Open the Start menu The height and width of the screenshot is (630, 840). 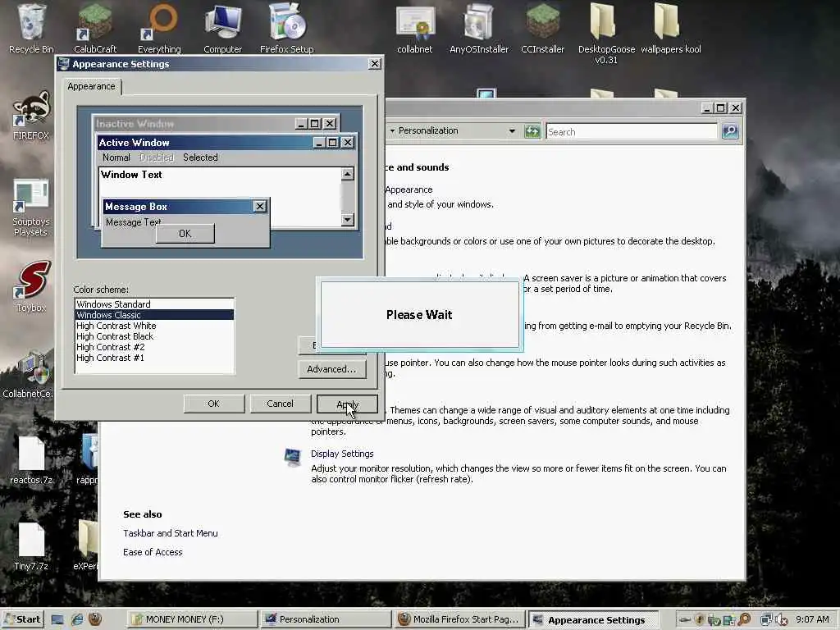[22, 619]
